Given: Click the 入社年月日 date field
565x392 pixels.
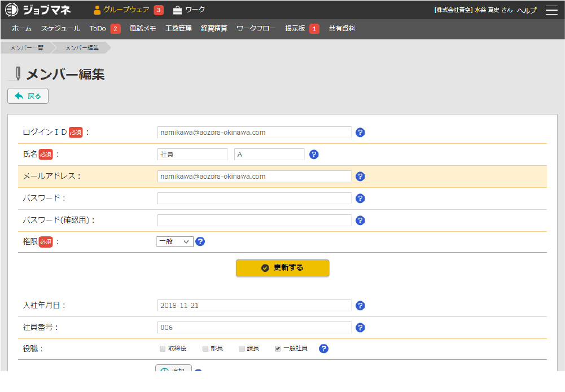Looking at the screenshot, I should [x=255, y=306].
